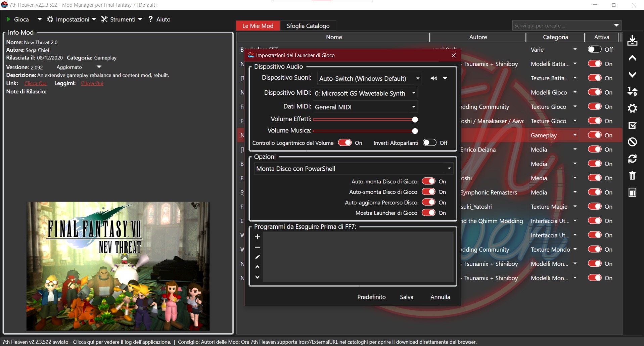Add a program with the plus icon
The image size is (644, 346).
258,237
